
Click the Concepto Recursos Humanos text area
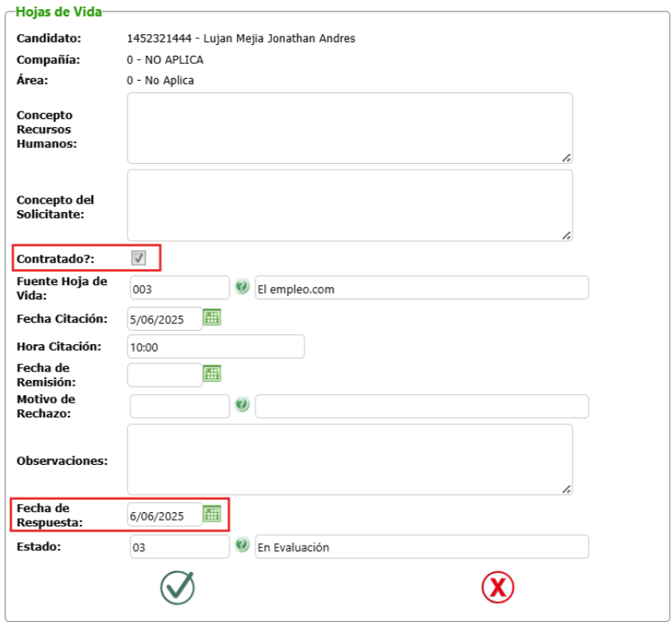point(349,127)
